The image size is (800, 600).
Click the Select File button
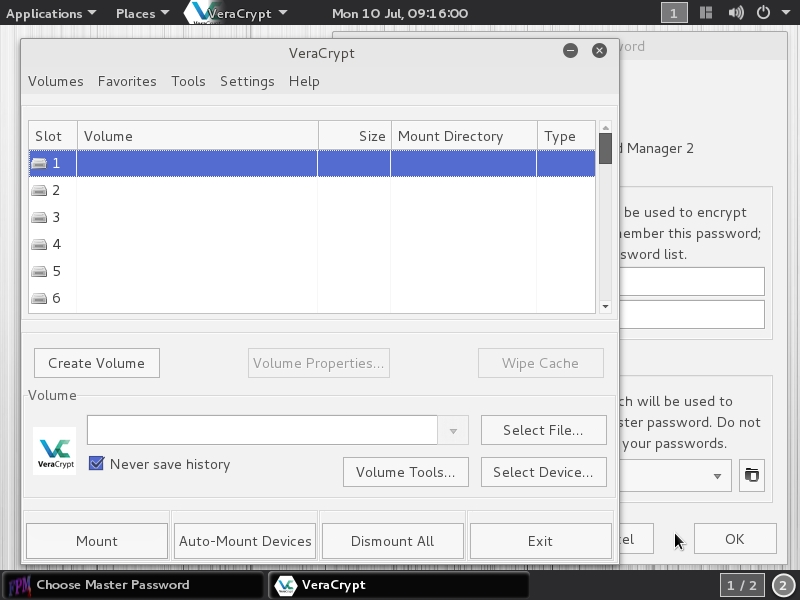pos(544,430)
